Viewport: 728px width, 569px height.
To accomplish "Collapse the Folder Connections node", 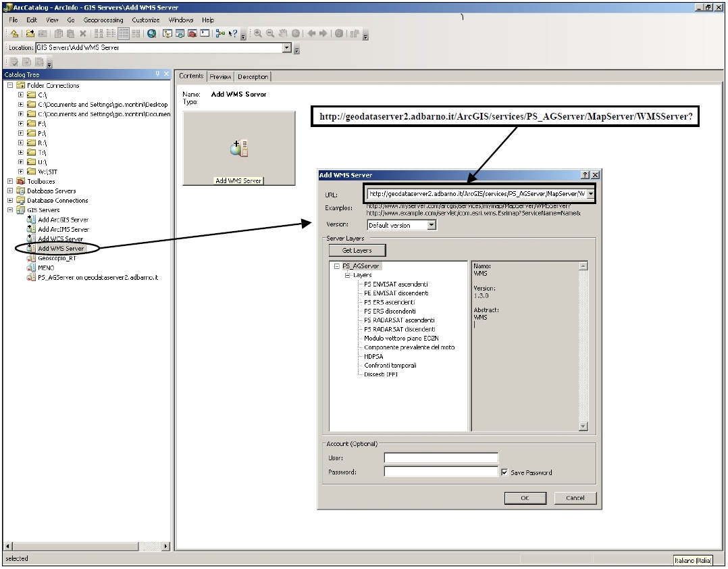I will [x=10, y=85].
